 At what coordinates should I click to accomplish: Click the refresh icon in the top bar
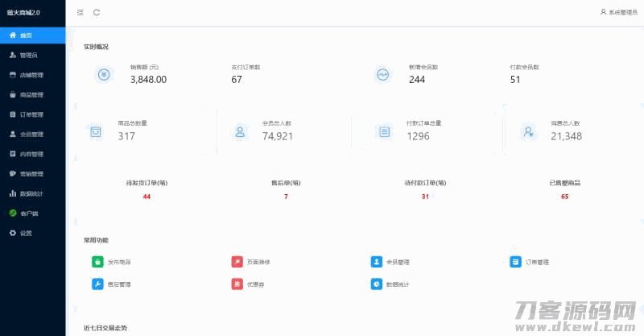97,12
